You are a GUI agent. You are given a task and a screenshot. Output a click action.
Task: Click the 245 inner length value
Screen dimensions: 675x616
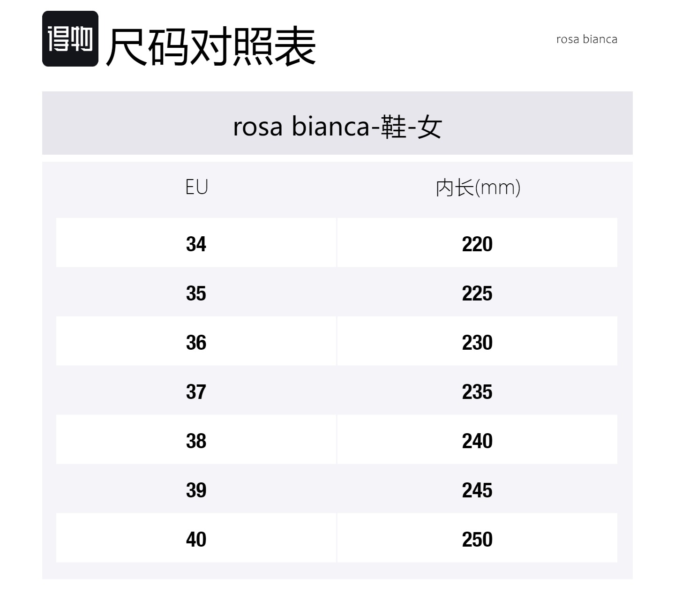coord(477,490)
